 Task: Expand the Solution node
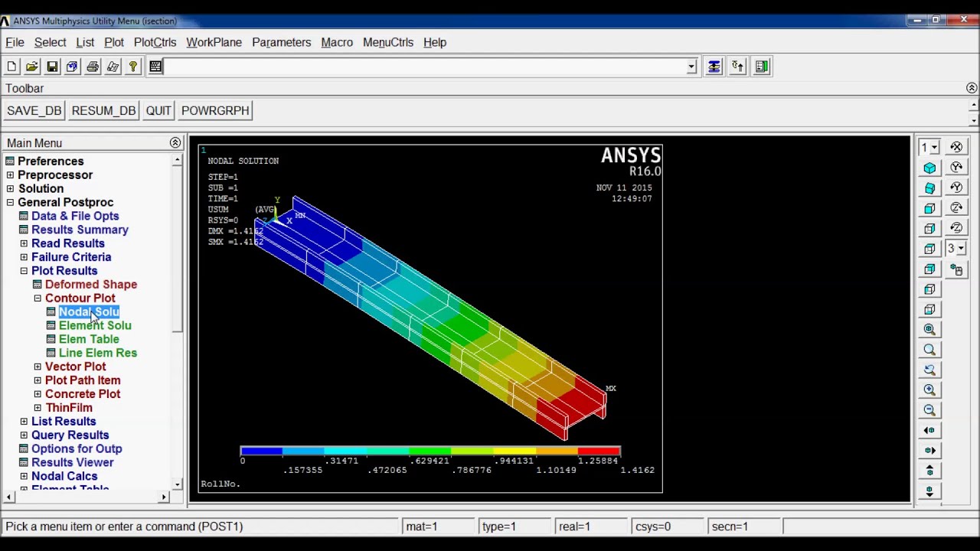pos(10,189)
